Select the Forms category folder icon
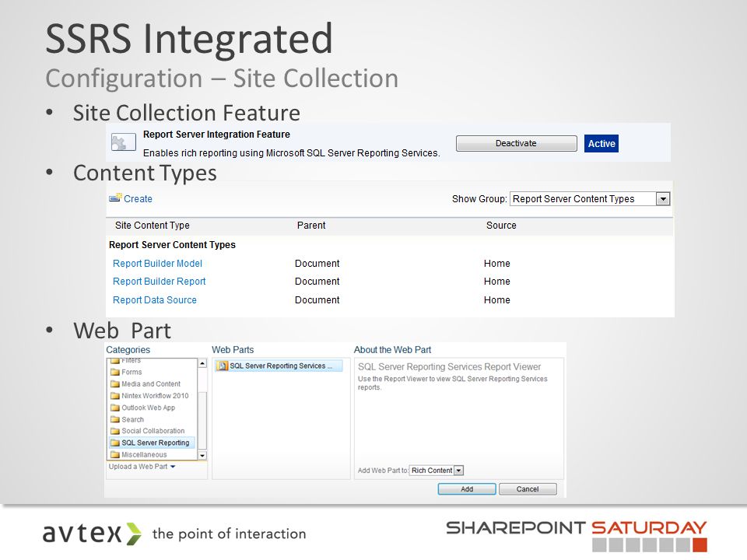The image size is (747, 560). (x=115, y=372)
